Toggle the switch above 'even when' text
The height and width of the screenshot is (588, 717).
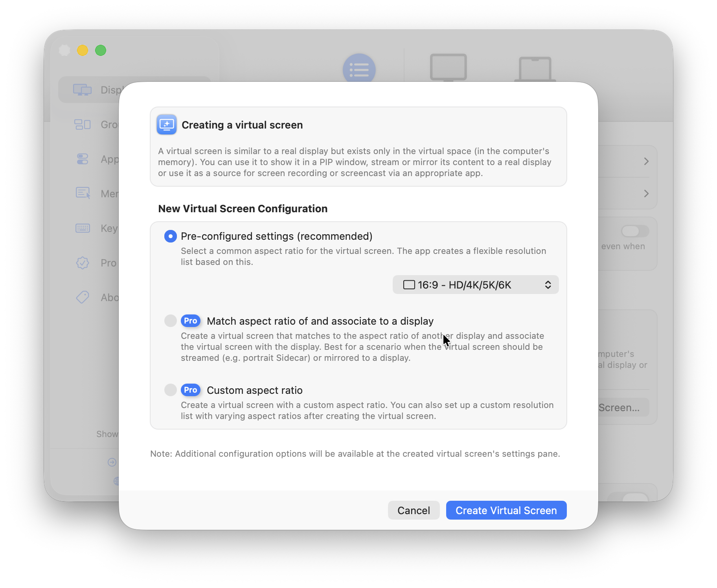[635, 231]
